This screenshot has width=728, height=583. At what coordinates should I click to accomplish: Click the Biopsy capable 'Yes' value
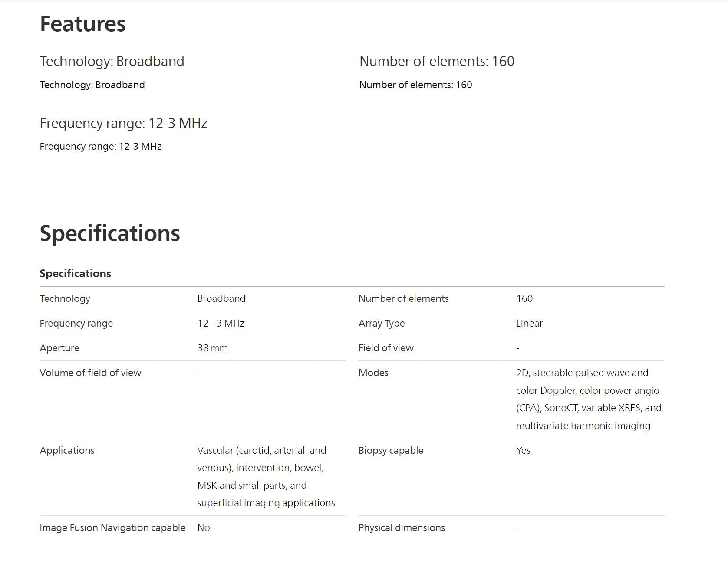pos(523,450)
